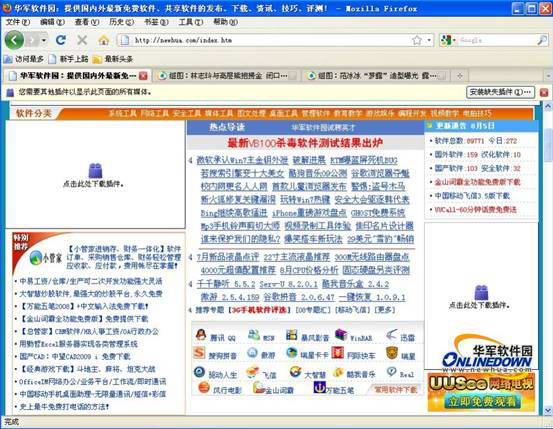Click the 万能五笔 blue icon
Image resolution: width=553 pixels, height=429 pixels.
pyautogui.click(x=319, y=388)
